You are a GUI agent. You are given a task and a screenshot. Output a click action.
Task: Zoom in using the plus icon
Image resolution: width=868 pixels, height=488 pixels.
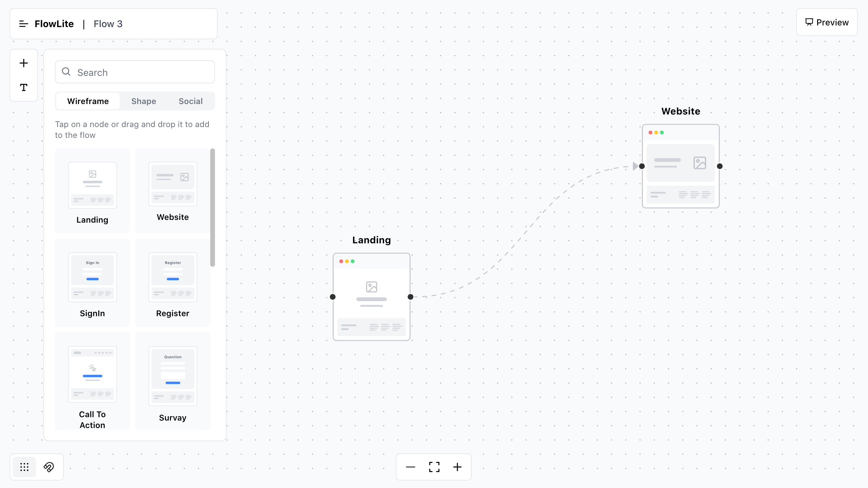pyautogui.click(x=457, y=467)
